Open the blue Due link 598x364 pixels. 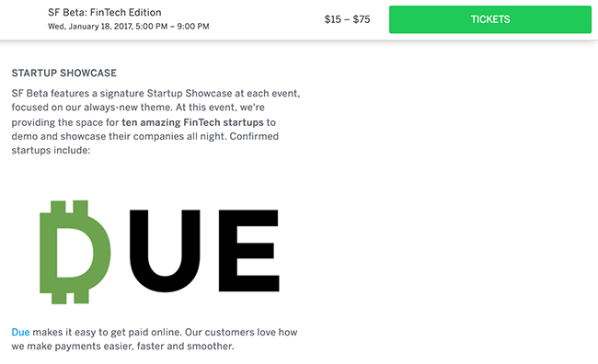coord(20,332)
